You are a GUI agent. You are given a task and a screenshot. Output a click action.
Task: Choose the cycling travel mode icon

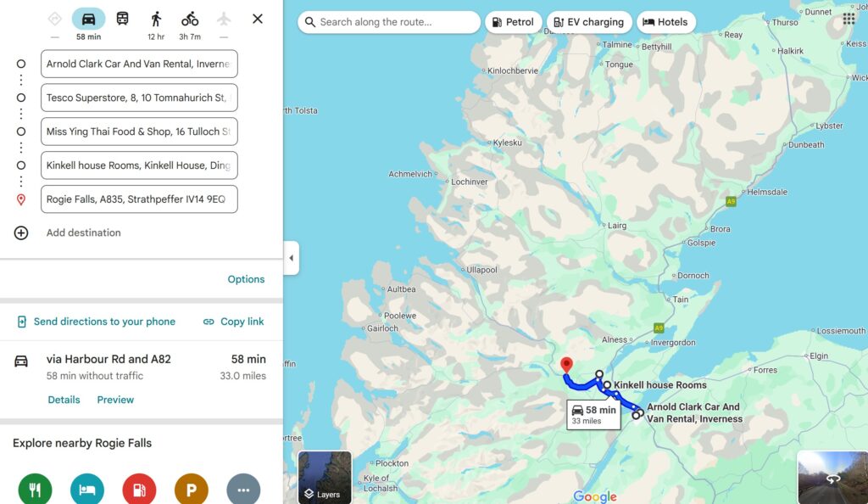[x=190, y=20]
